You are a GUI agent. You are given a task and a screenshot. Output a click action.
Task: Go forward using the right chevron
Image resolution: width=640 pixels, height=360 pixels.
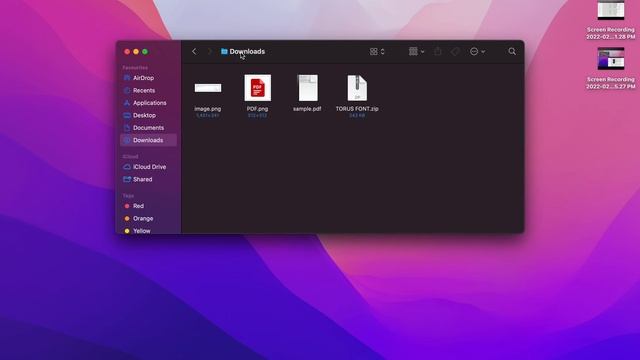point(210,51)
